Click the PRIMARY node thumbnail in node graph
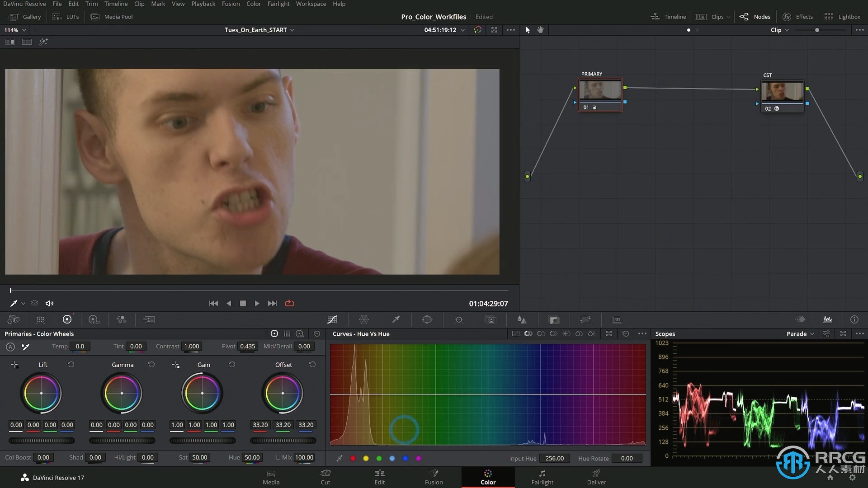The width and height of the screenshot is (868, 488). pyautogui.click(x=600, y=90)
